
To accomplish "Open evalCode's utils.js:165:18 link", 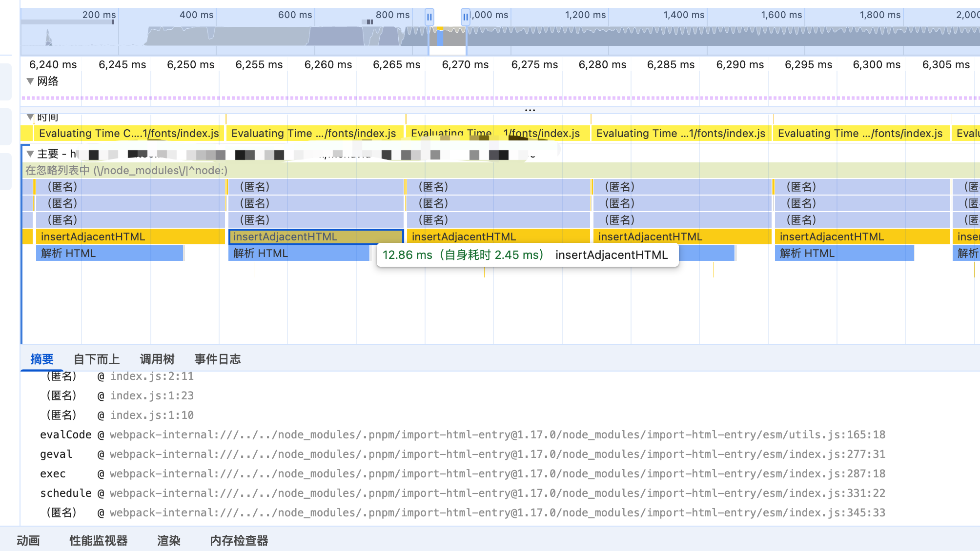I will point(497,434).
